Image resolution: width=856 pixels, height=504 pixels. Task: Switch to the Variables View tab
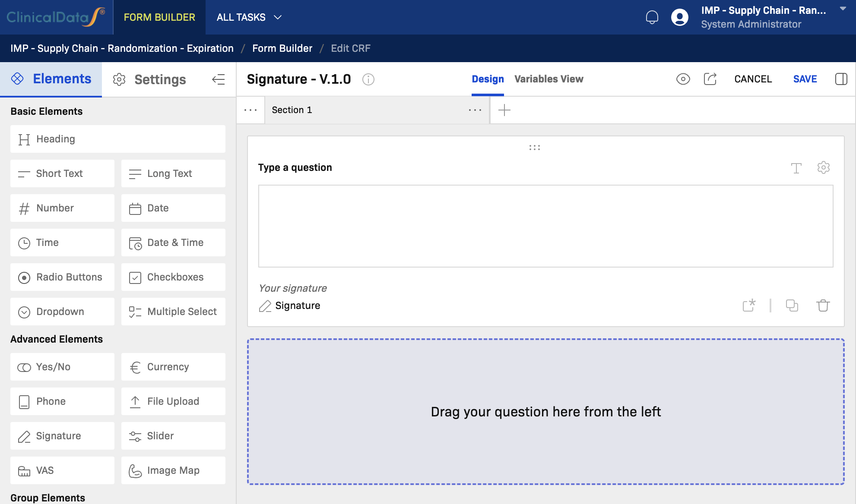click(x=549, y=79)
